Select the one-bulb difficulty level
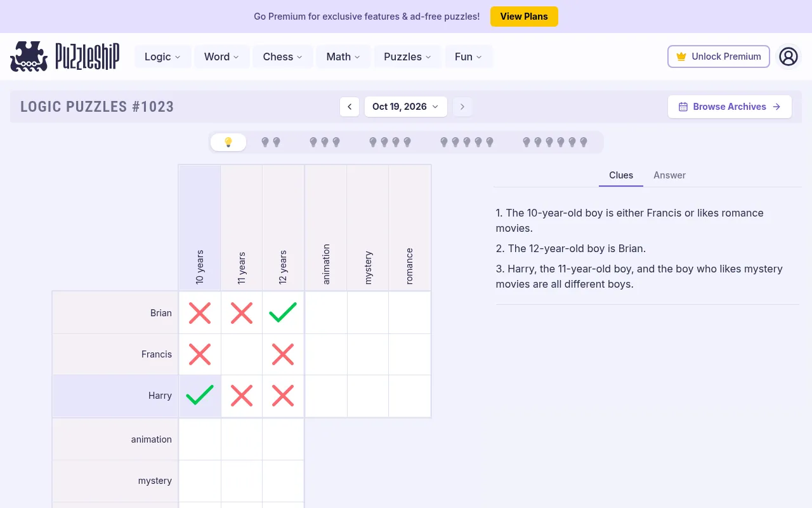This screenshot has width=812, height=508. click(228, 142)
